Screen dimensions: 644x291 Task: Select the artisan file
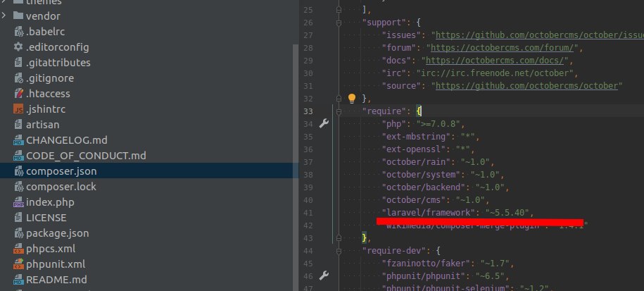coord(43,125)
